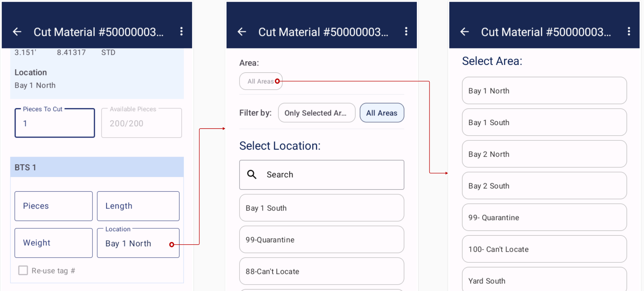Click the magnifier icon in Search box
This screenshot has height=291, width=644.
(252, 175)
